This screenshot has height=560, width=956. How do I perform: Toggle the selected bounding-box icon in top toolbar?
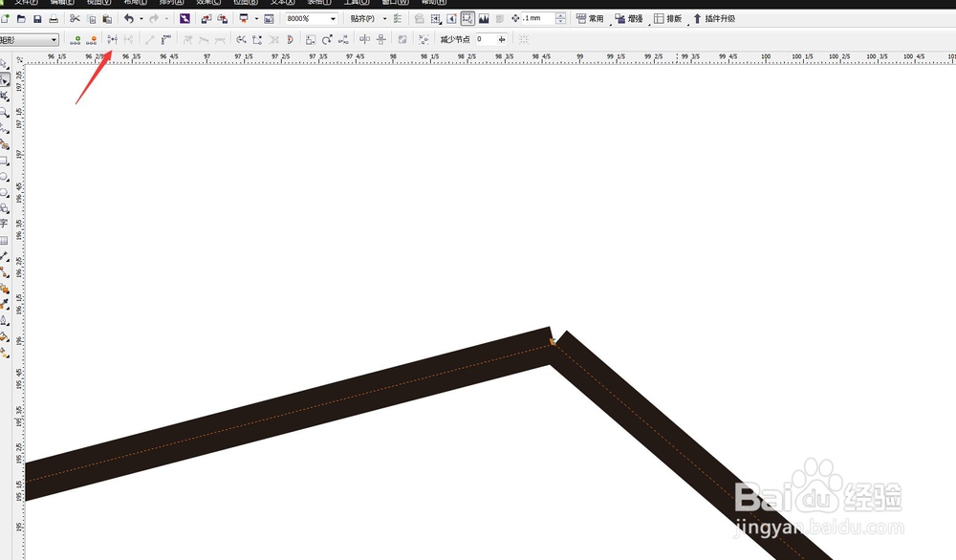tap(467, 19)
